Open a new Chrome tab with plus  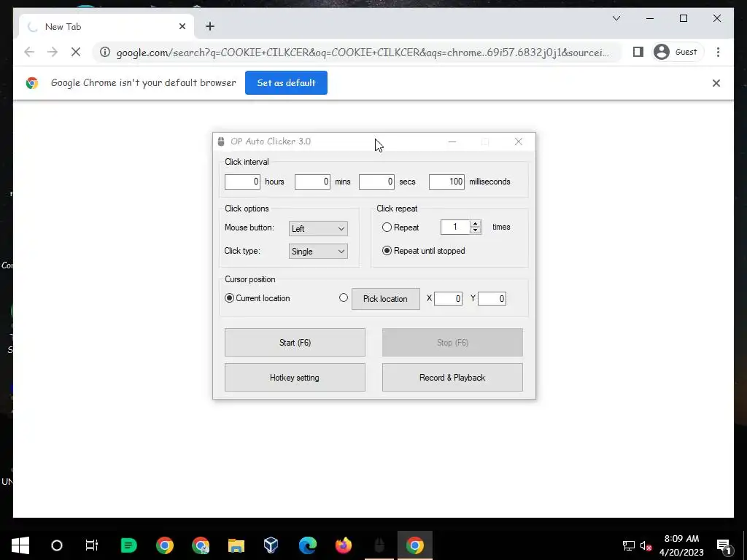(x=210, y=27)
